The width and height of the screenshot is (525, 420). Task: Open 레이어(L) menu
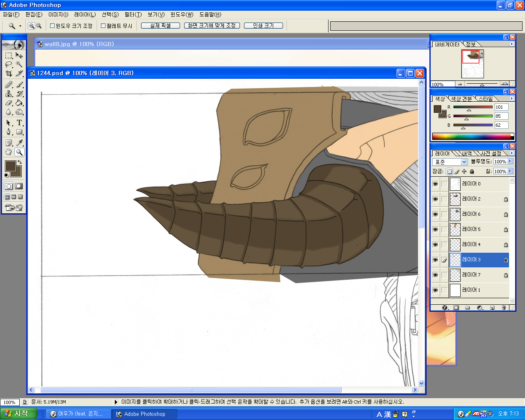pyautogui.click(x=85, y=14)
